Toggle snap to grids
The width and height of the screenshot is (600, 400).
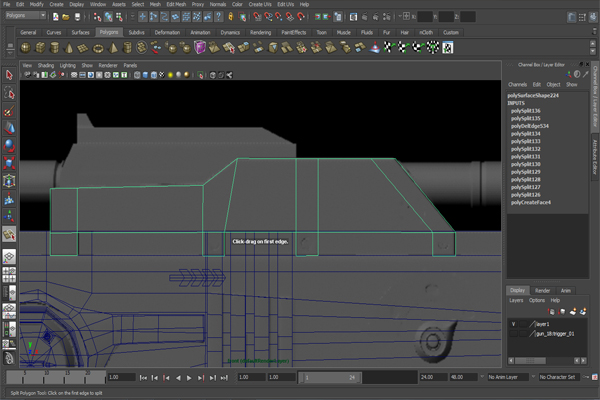click(257, 16)
